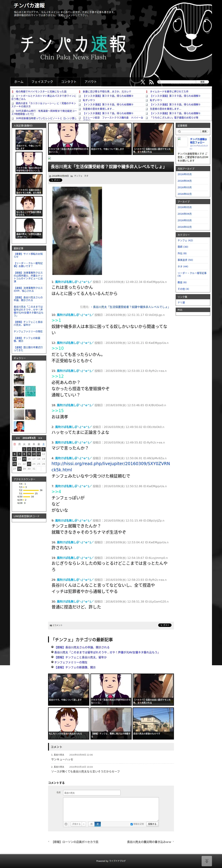Open the チンフェ tag beside article date

point(78,176)
